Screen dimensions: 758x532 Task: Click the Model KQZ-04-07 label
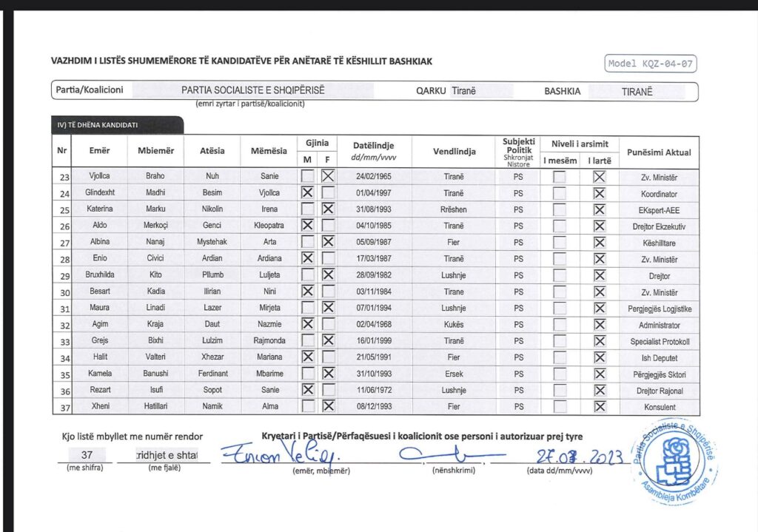click(x=650, y=64)
